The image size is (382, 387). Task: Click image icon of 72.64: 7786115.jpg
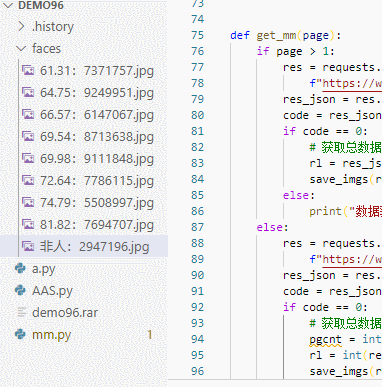(x=28, y=180)
